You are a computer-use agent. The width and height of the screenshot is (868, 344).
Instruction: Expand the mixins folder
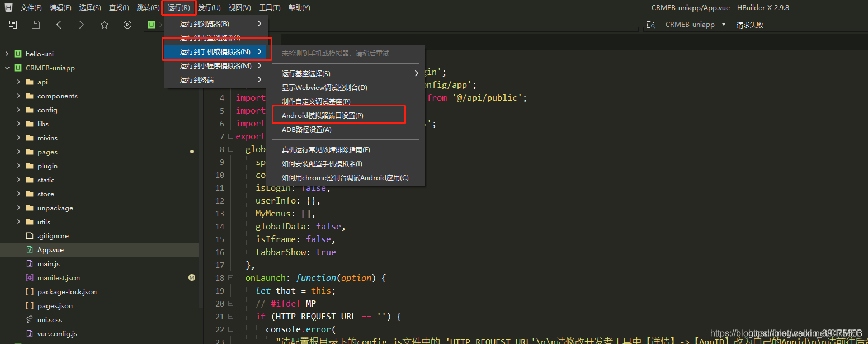pyautogui.click(x=18, y=138)
